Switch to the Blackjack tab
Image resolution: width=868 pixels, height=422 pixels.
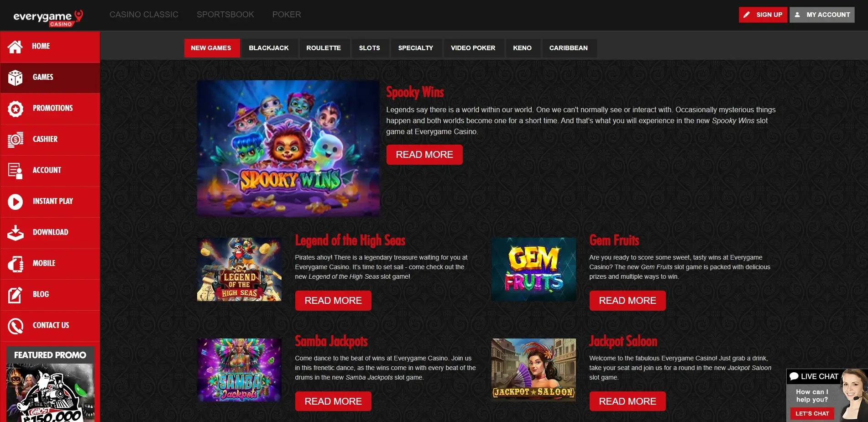coord(269,48)
